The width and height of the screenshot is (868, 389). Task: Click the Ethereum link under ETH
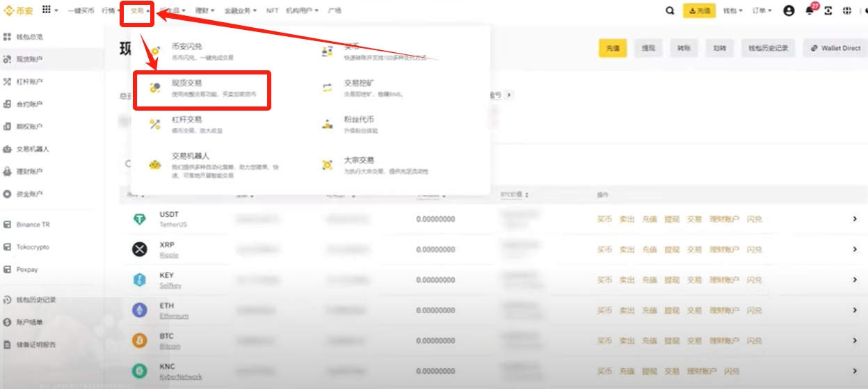(x=174, y=316)
